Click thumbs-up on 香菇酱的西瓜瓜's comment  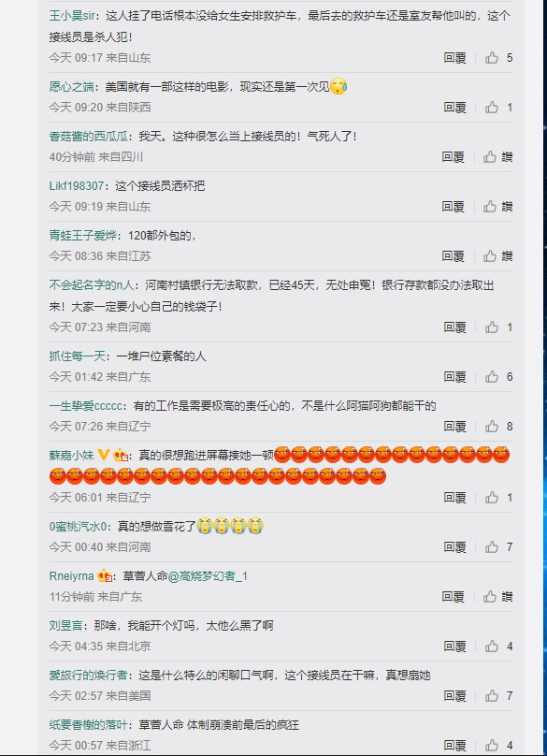(x=490, y=156)
